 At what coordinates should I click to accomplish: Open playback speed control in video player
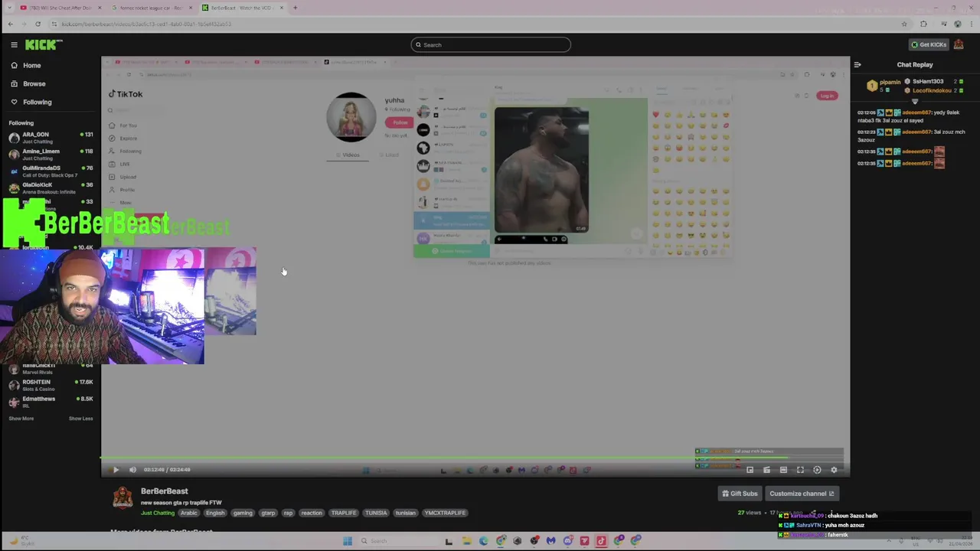coord(817,470)
